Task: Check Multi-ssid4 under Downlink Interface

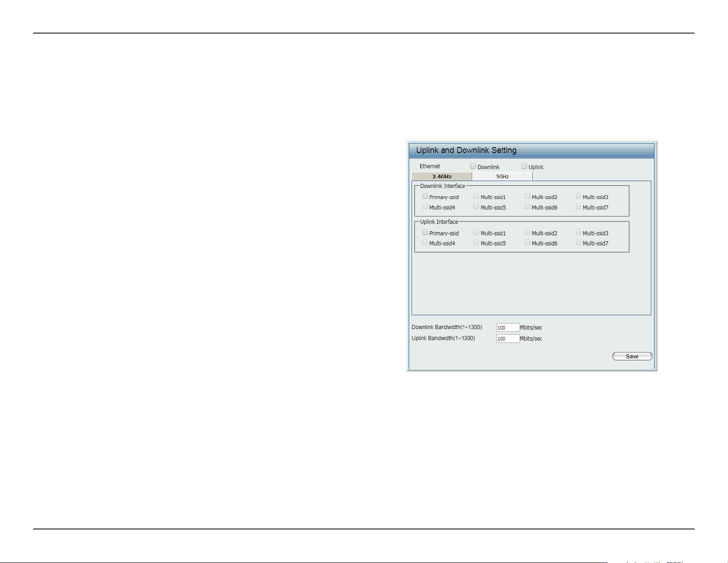Action: point(425,207)
